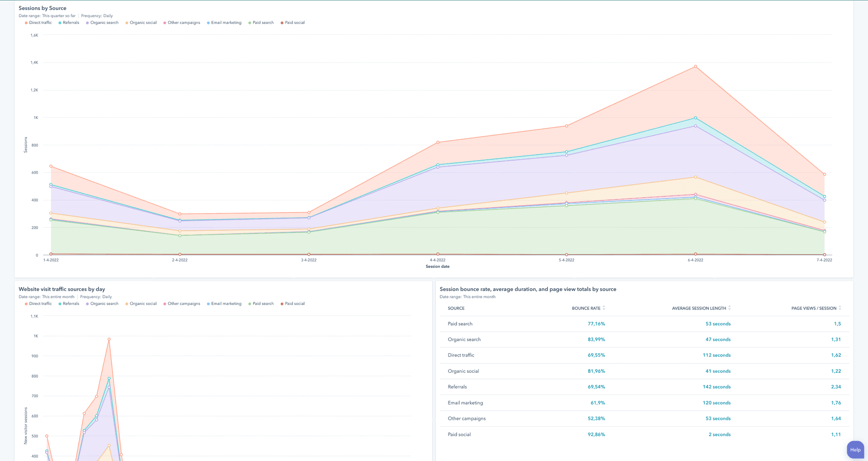Toggle Direct traffic in Sessions by Source legend
Viewport: 868px width, 461px height.
click(38, 23)
